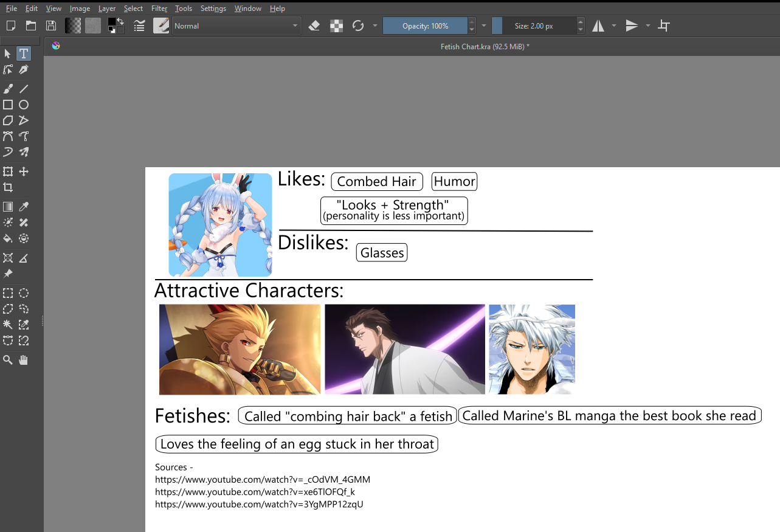Open the brush preset chooser

161,26
